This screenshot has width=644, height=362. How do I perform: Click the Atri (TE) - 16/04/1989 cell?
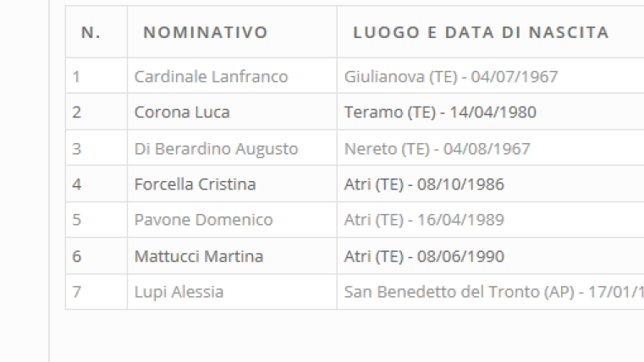tap(424, 220)
